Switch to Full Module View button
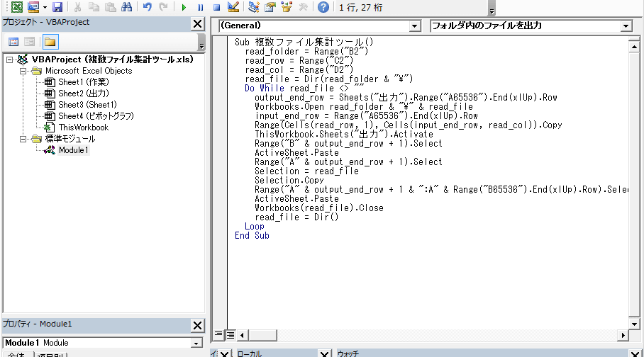The height and width of the screenshot is (357, 644). coord(231,335)
